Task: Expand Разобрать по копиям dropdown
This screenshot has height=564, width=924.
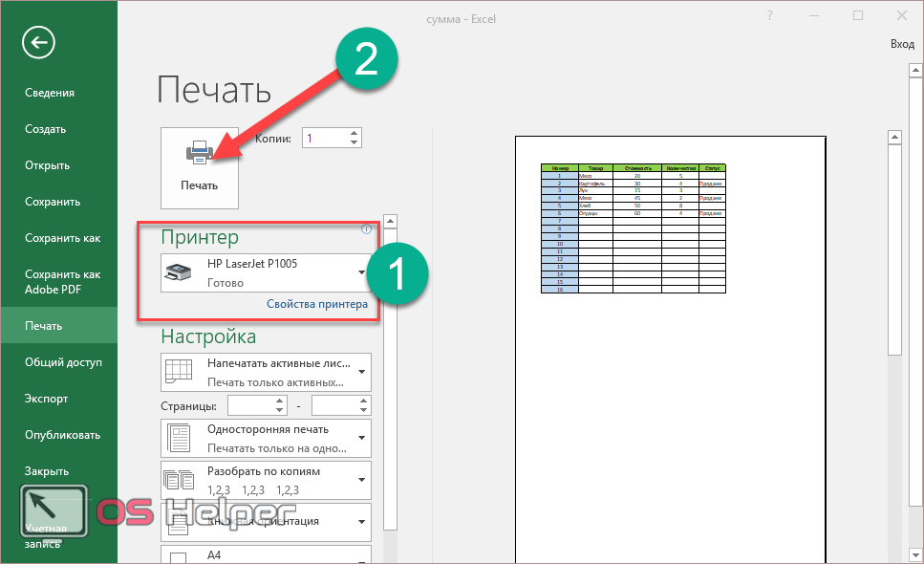Action: point(266,480)
